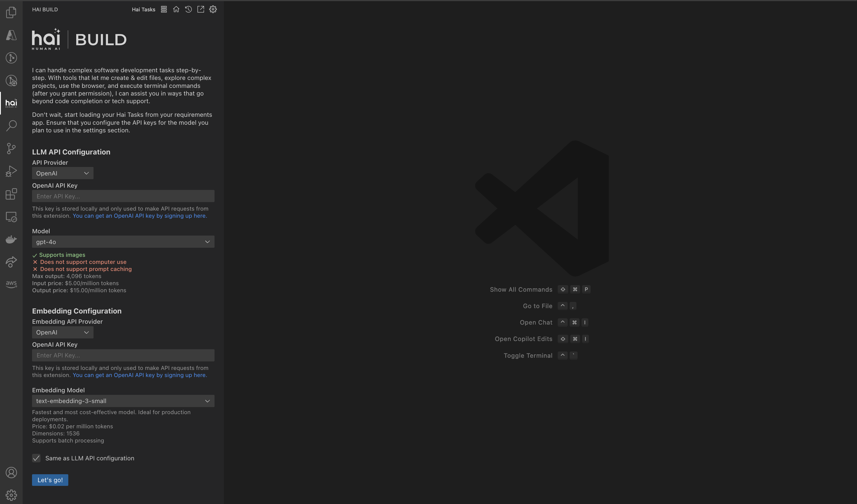The width and height of the screenshot is (857, 504).
Task: Open AWS toolkit in activity bar
Action: point(11,284)
